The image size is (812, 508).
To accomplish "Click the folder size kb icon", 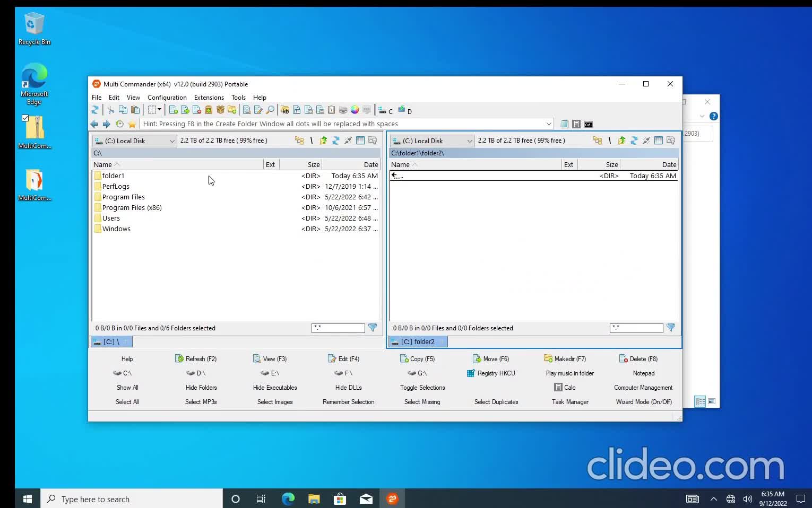I will click(x=285, y=110).
